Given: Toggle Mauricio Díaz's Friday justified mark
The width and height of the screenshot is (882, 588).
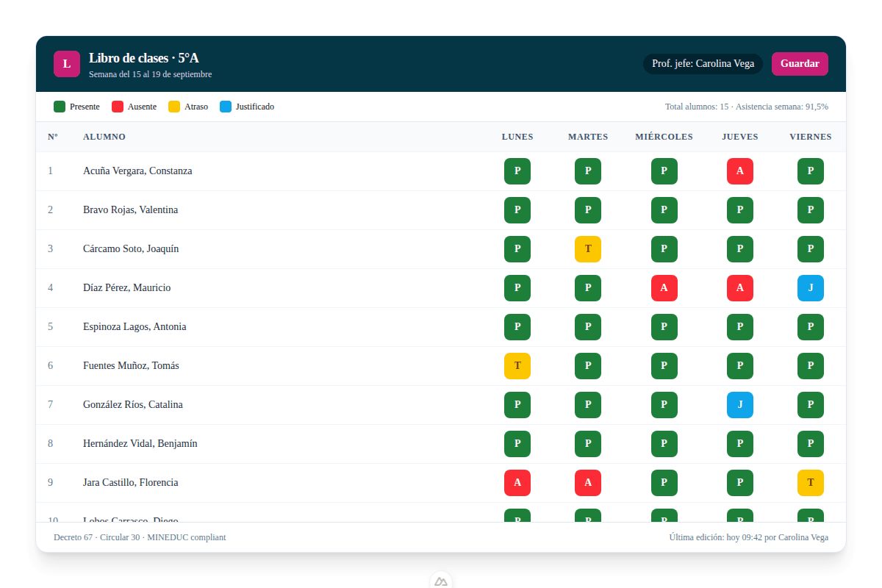Looking at the screenshot, I should point(810,288).
